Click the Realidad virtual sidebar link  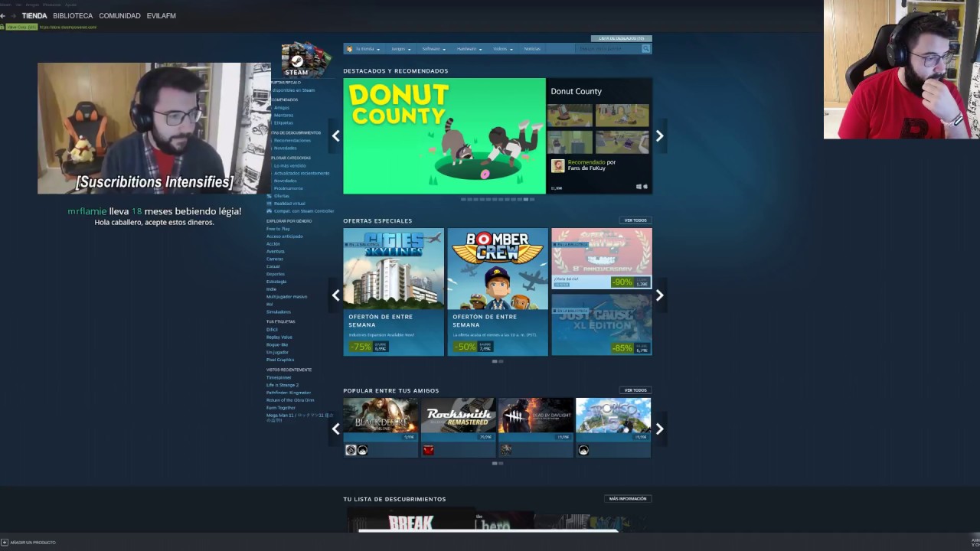tap(289, 204)
